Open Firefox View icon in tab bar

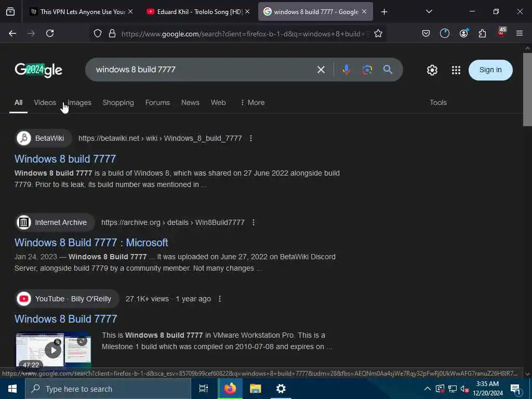point(10,12)
